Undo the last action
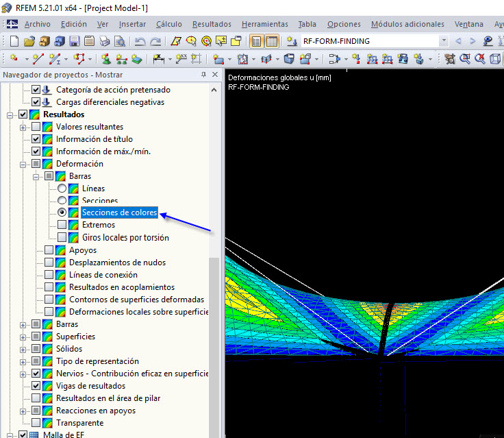The height and width of the screenshot is (438, 504). pos(140,41)
